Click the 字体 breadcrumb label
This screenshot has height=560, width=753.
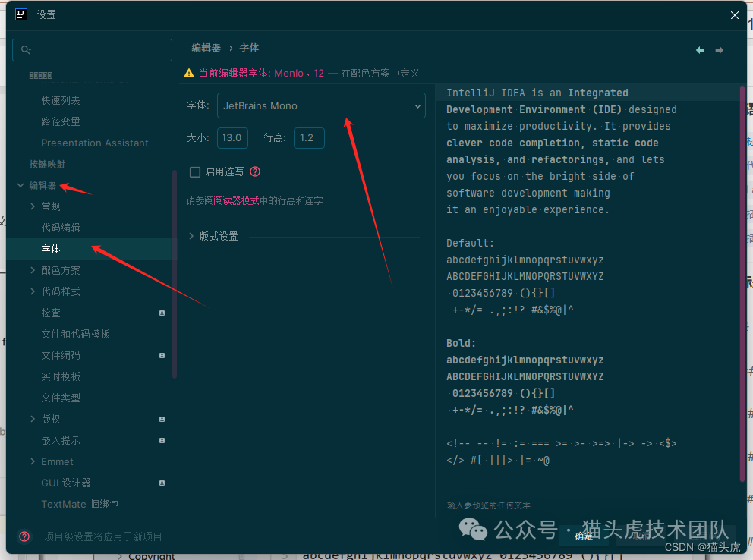tap(249, 48)
